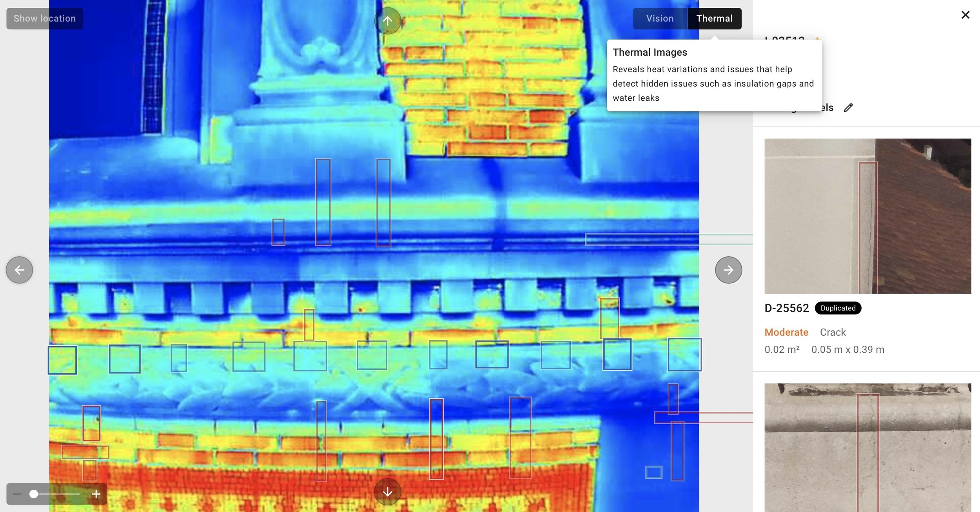Click the Duplicated badge
This screenshot has width=980, height=512.
pyautogui.click(x=838, y=308)
